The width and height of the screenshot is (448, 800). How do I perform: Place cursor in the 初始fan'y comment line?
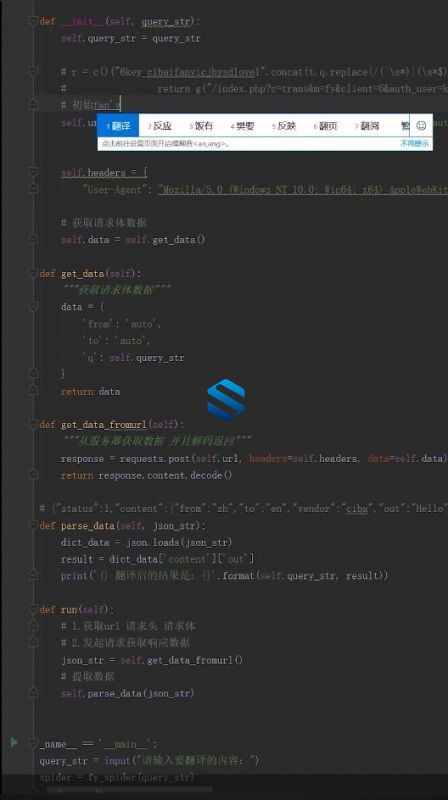coord(91,105)
